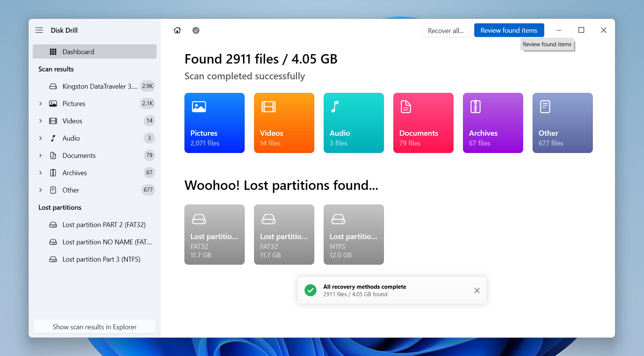Click the Woohoo! Lost partitions found heading

281,185
